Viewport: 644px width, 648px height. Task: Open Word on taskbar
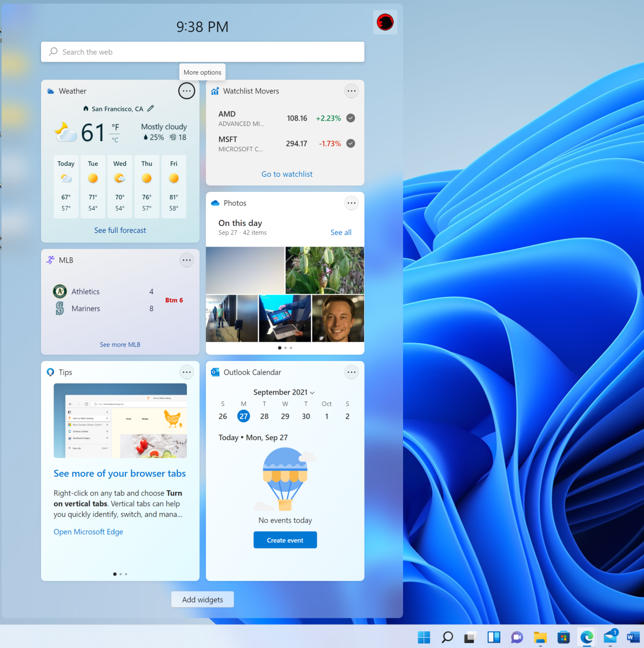633,637
